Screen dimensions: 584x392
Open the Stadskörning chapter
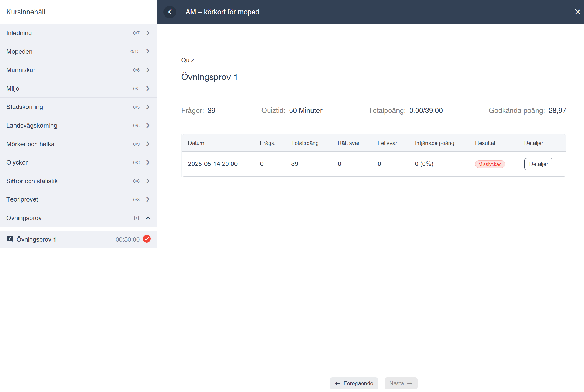coord(78,107)
